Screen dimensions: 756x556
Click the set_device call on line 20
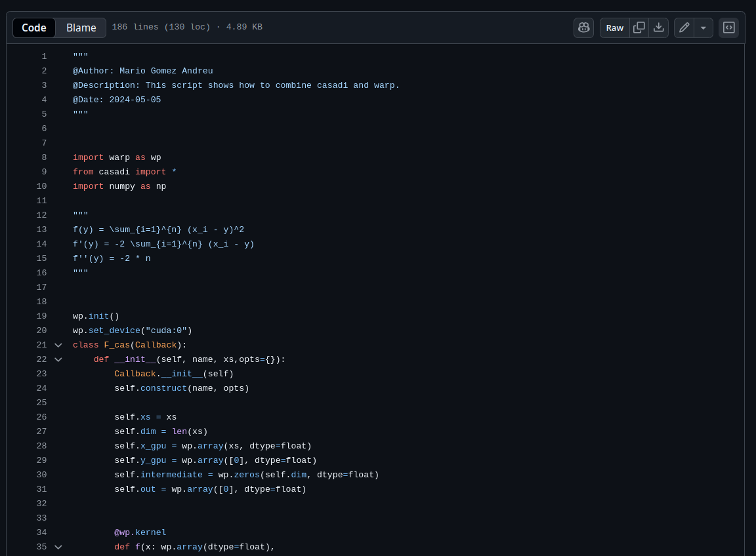click(x=114, y=330)
